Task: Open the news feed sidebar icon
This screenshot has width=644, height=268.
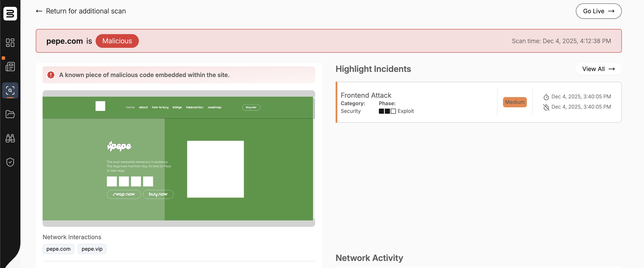Action: click(10, 67)
